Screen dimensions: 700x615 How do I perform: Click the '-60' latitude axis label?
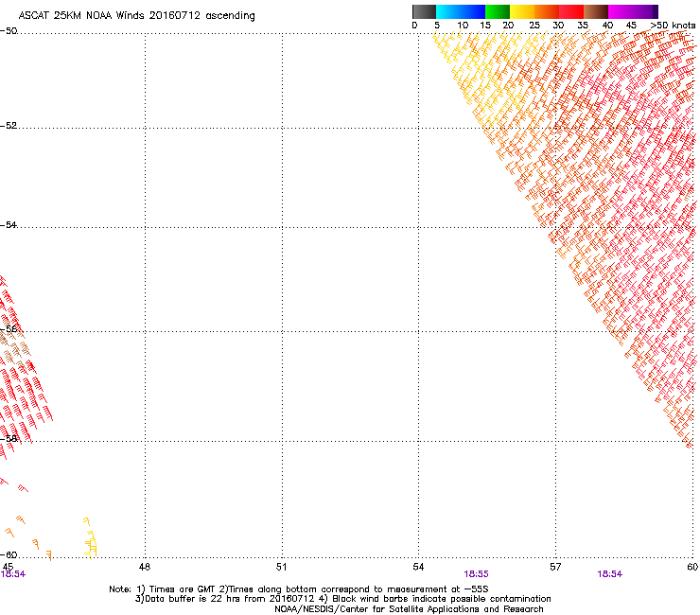(x=9, y=554)
